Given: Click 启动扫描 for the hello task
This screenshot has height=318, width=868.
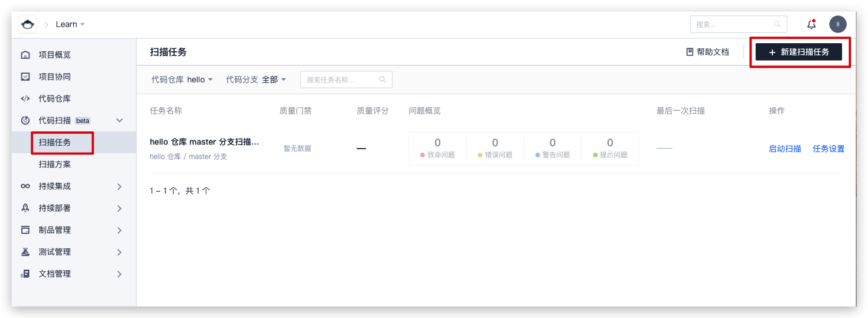Looking at the screenshot, I should coord(784,149).
